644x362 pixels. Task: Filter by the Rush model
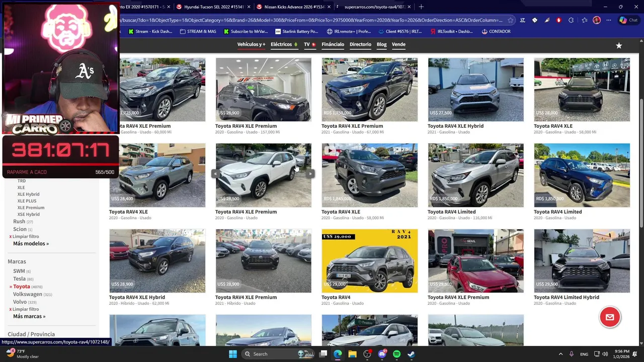(x=19, y=221)
